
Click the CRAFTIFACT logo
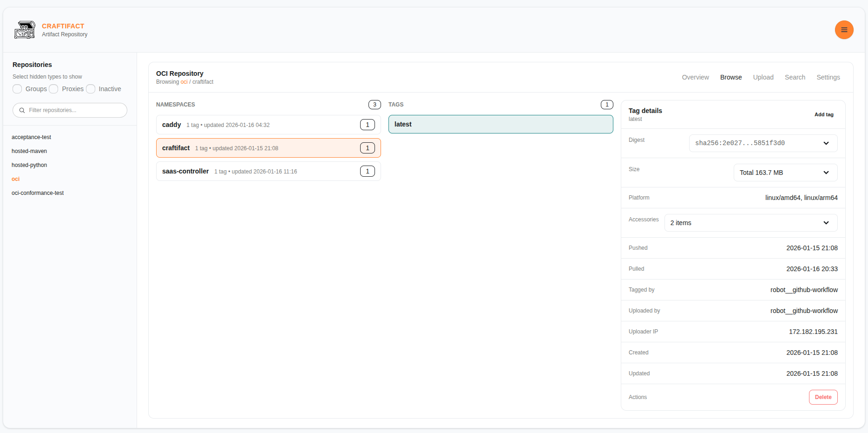click(x=25, y=30)
